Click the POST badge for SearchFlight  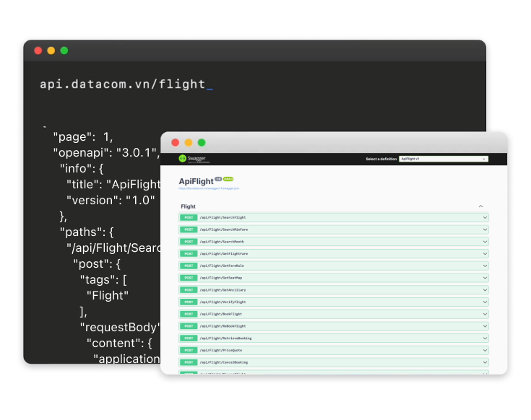tap(189, 217)
